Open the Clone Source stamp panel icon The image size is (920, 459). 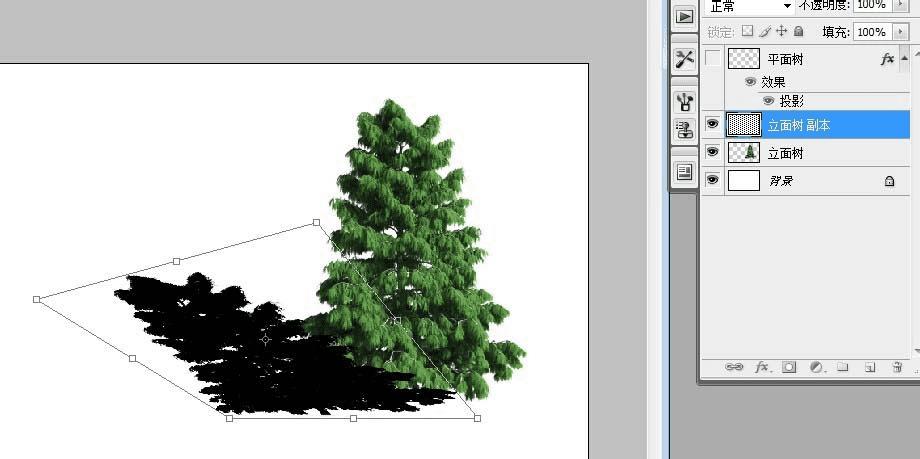click(x=684, y=129)
